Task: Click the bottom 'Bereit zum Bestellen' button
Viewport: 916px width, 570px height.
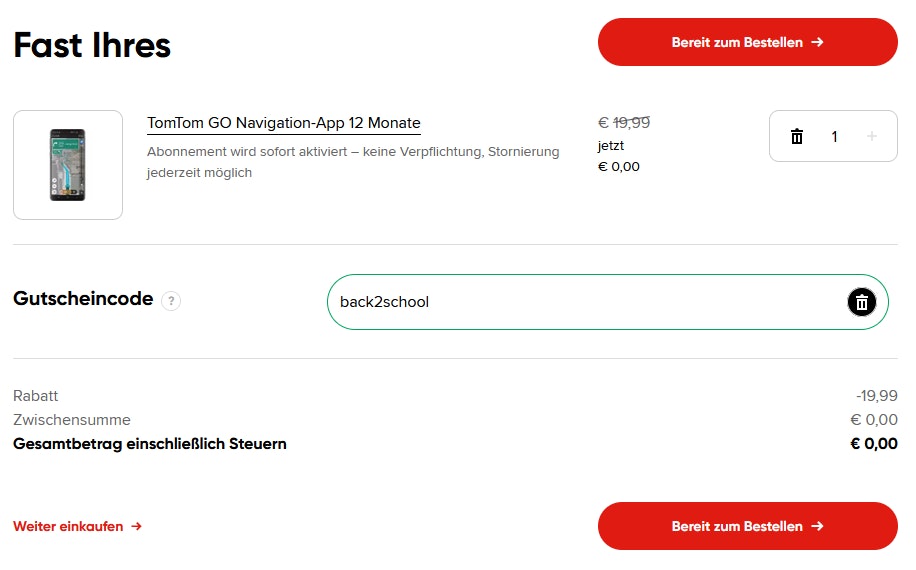Action: (747, 526)
